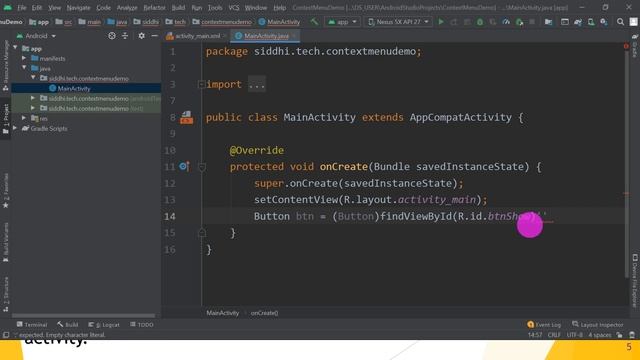640x360 pixels.
Task: Click the 4 spaces indent indicator
Action: tap(600, 335)
